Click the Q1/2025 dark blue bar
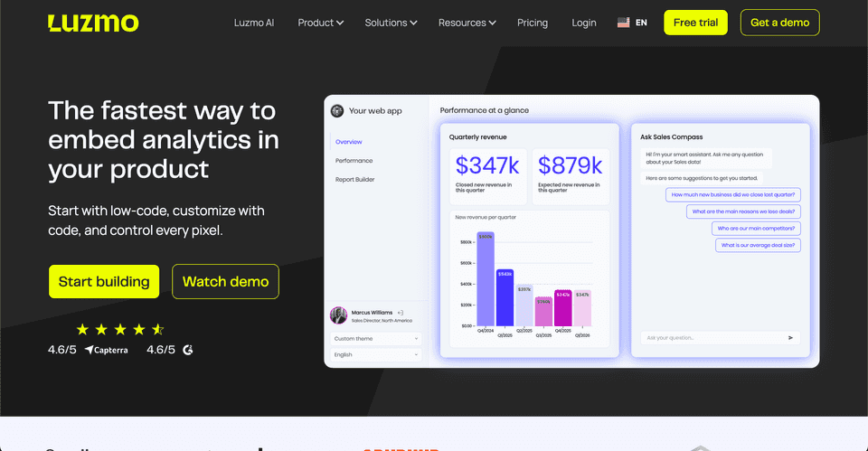868x451 pixels. click(505, 297)
